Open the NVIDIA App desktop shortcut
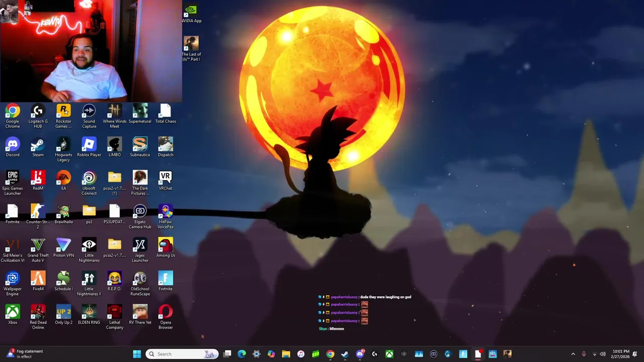644x362 pixels. point(191,14)
